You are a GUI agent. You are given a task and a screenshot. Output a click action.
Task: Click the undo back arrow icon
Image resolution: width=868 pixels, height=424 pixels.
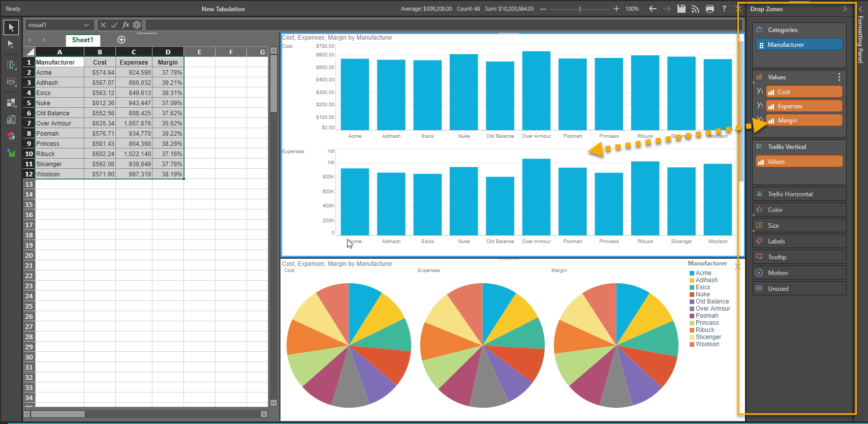(x=653, y=9)
